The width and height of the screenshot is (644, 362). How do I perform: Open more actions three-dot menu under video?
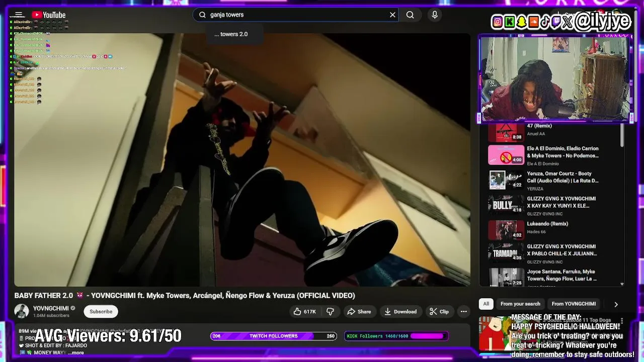pyautogui.click(x=463, y=312)
